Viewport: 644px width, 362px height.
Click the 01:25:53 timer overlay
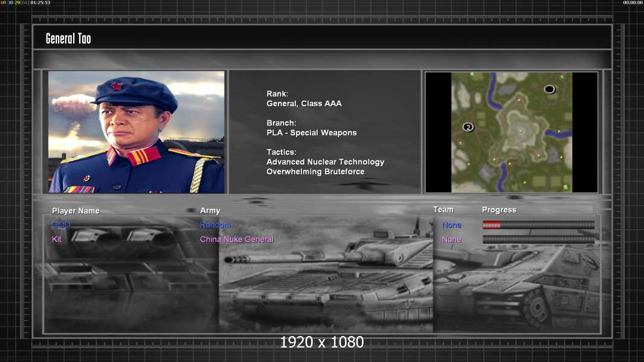(x=40, y=2)
